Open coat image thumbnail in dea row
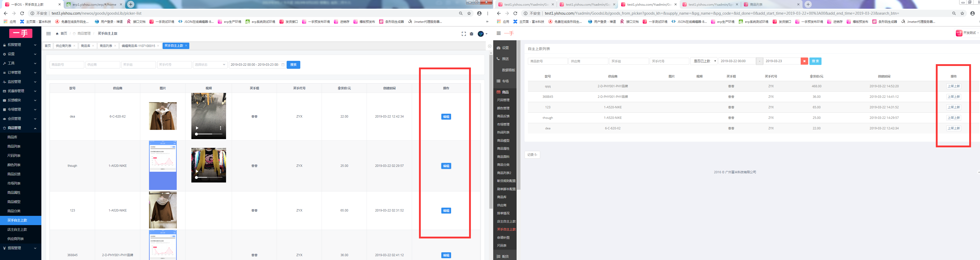The height and width of the screenshot is (260, 980). pyautogui.click(x=163, y=116)
